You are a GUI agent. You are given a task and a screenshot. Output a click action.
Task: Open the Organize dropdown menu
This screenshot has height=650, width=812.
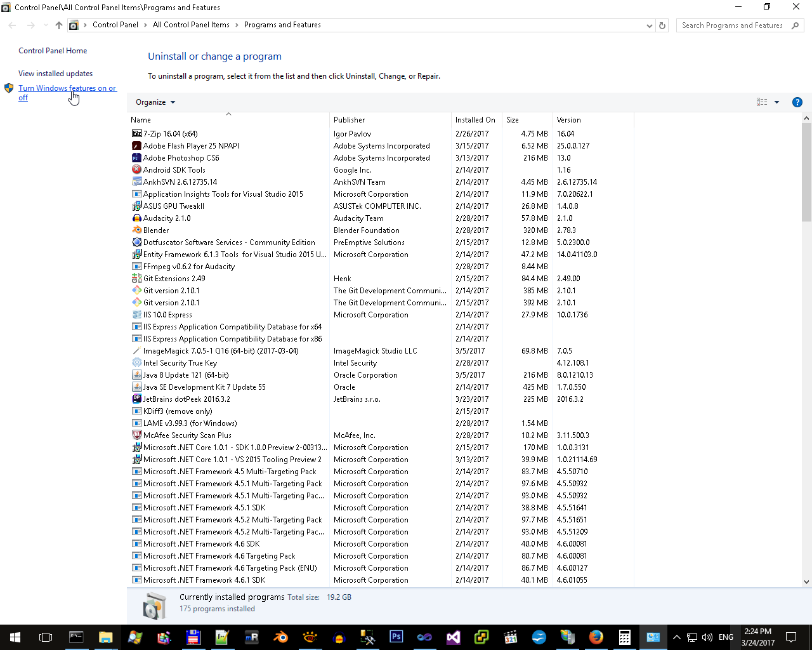(155, 102)
